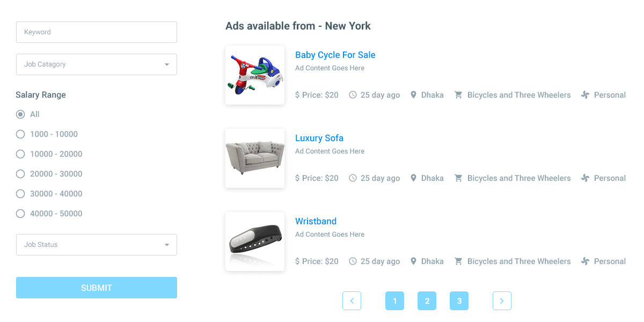The width and height of the screenshot is (644, 322).
Task: Open the Baby Cycle For Sale link
Action: pos(335,55)
